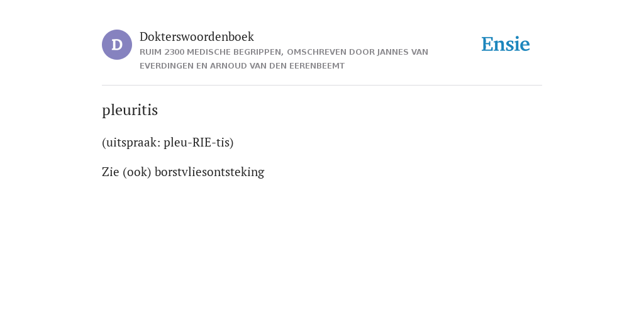Viewport: 644px width, 322px height.
Task: Click the surname EVERDINGEN in the subtitle
Action: tap(167, 66)
